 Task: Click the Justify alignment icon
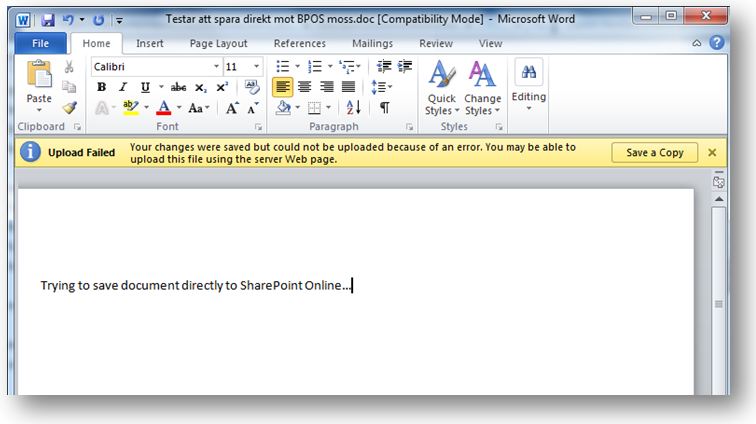348,87
